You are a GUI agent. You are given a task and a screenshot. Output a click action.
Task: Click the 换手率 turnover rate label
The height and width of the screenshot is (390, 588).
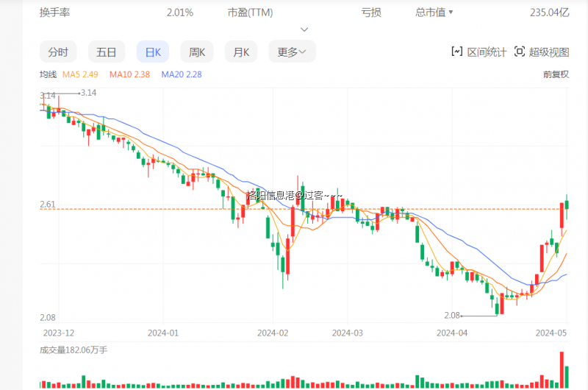pos(54,13)
